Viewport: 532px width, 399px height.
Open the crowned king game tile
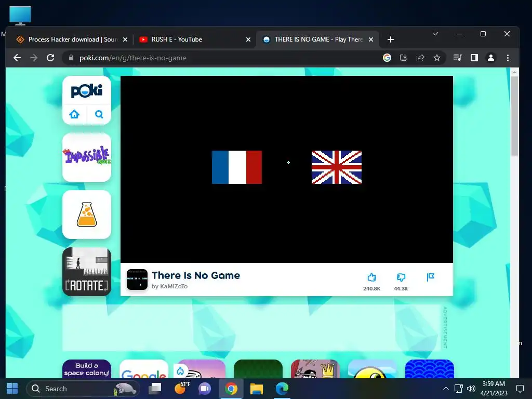coord(315,369)
